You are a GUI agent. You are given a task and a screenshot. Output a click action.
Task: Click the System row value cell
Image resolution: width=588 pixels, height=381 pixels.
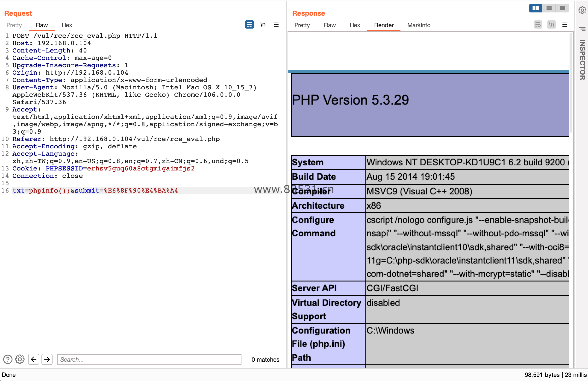467,162
